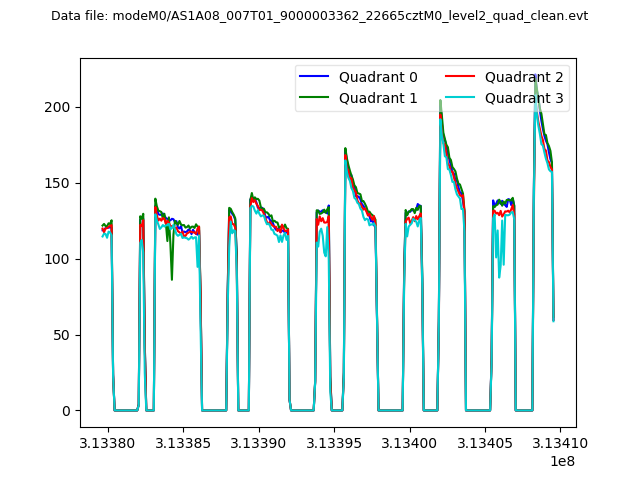The image size is (640, 480).
Task: Click the red Quadrant 2 legend line
Action: pos(461,77)
